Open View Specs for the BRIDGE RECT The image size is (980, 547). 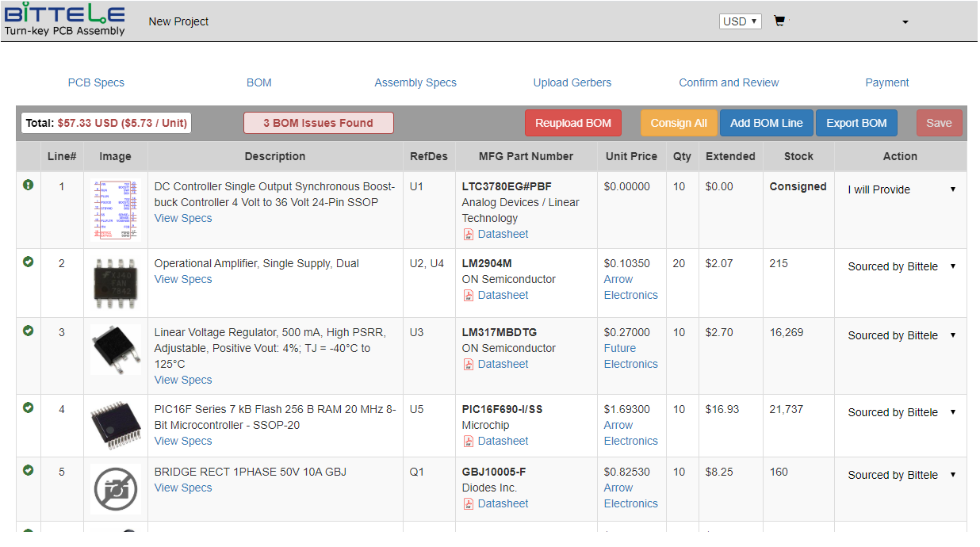tap(183, 488)
